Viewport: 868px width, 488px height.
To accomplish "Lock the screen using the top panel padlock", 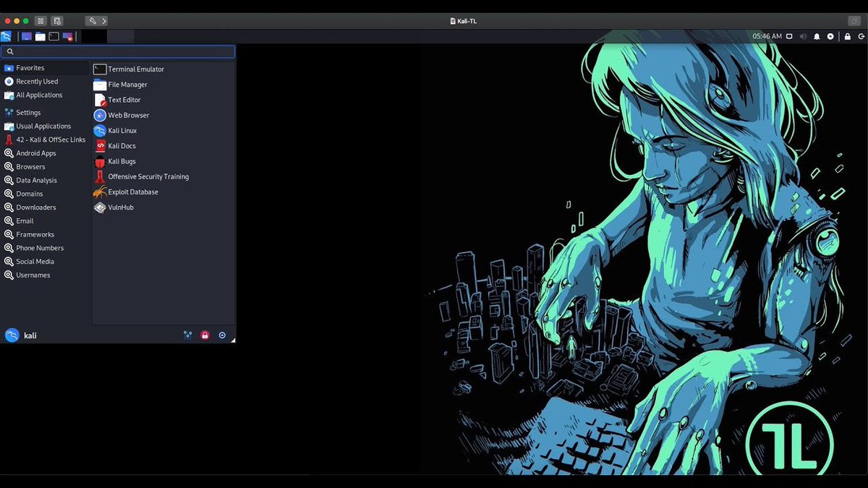I will coord(847,36).
